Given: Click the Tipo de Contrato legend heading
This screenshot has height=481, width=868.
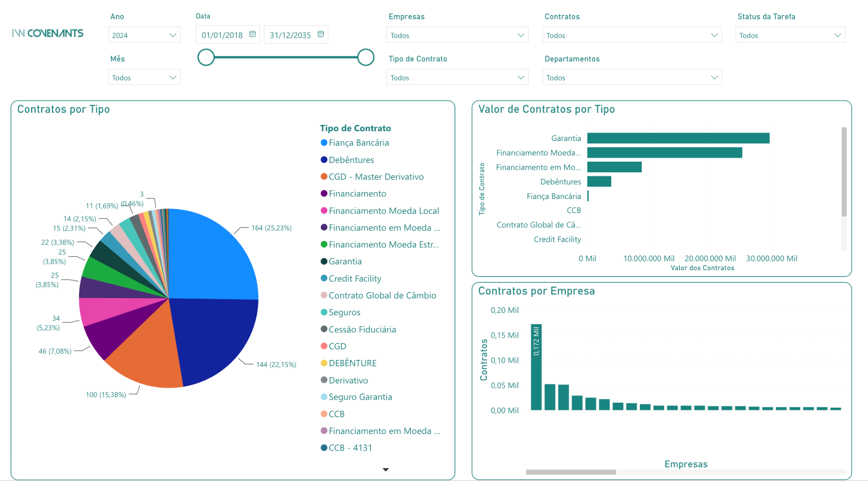Looking at the screenshot, I should click(x=355, y=128).
